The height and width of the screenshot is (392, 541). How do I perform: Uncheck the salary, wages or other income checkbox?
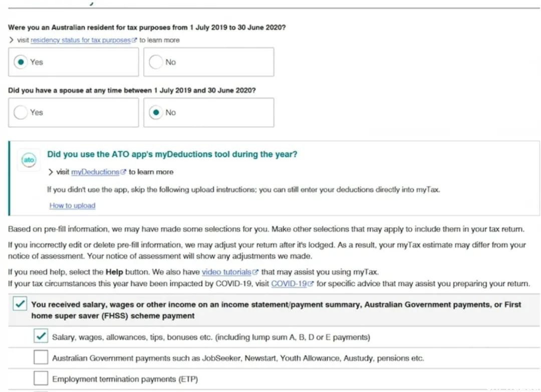[x=20, y=304]
